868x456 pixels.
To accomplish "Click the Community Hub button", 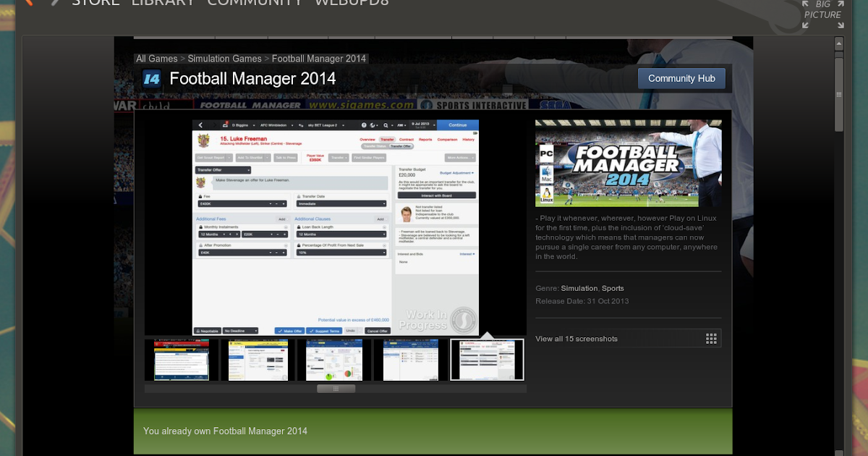I will coord(681,78).
